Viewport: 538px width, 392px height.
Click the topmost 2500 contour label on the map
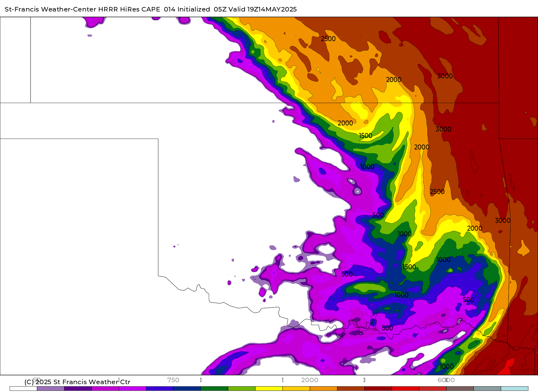(328, 39)
